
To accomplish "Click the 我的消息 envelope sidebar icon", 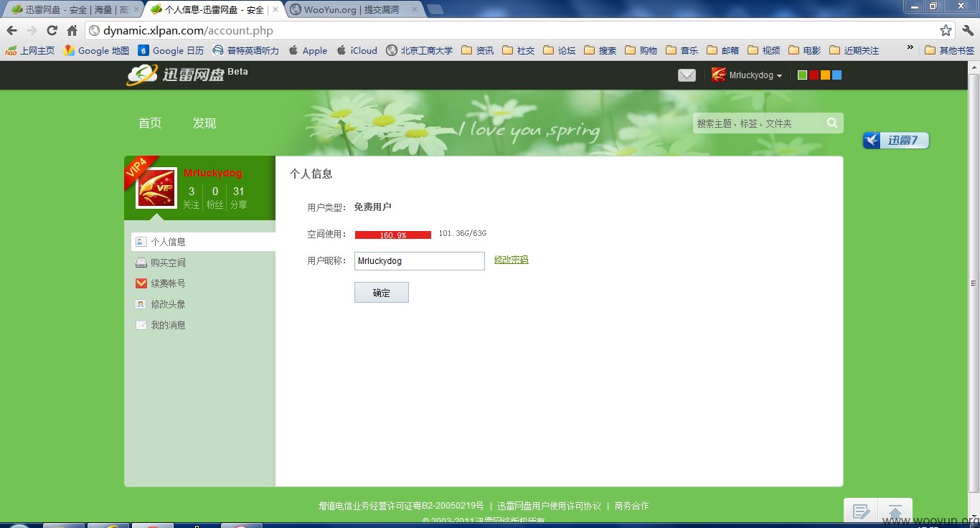I will [x=141, y=325].
